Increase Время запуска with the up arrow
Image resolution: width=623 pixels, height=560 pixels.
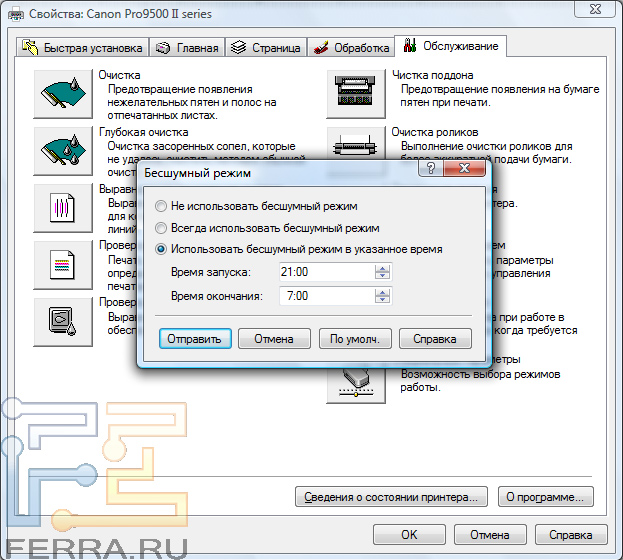(x=382, y=268)
